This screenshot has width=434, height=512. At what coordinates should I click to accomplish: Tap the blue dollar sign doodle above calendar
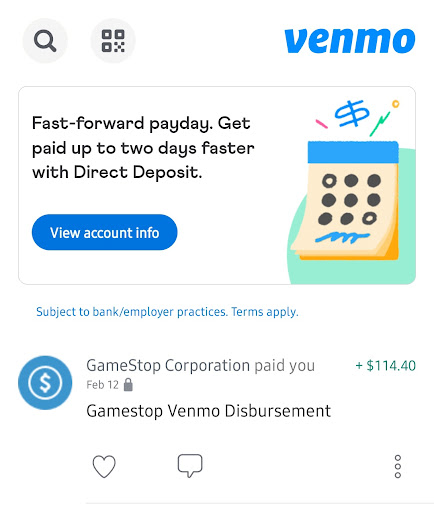(352, 113)
